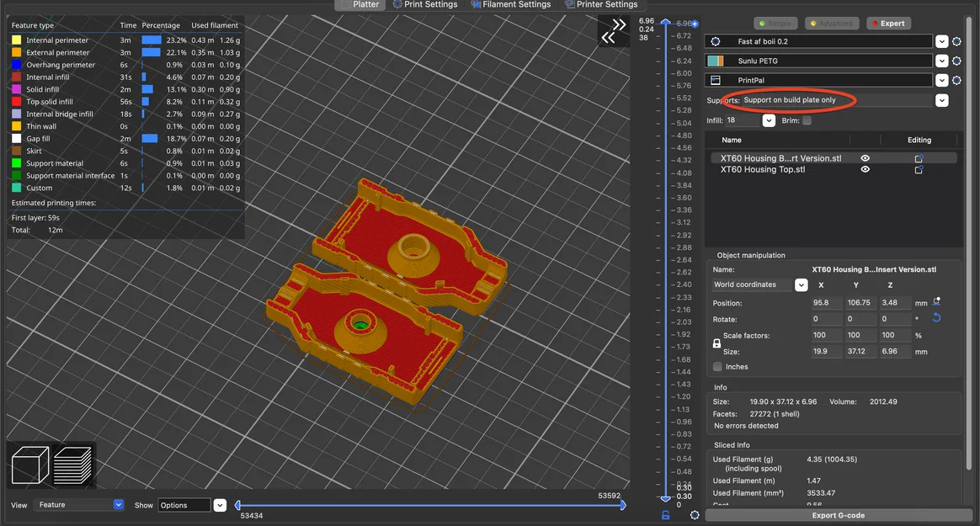Click the reset rotation arrow icon

936,318
